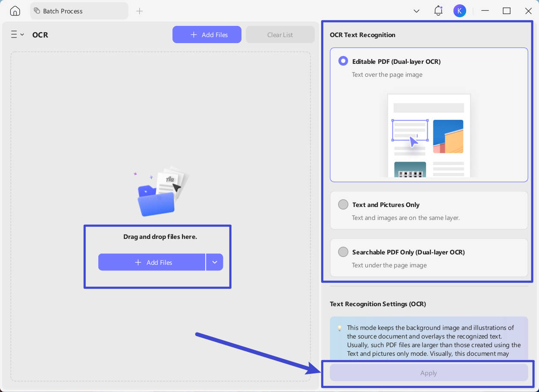Image resolution: width=539 pixels, height=392 pixels.
Task: Click 'Text over the page image' description
Action: tap(387, 75)
